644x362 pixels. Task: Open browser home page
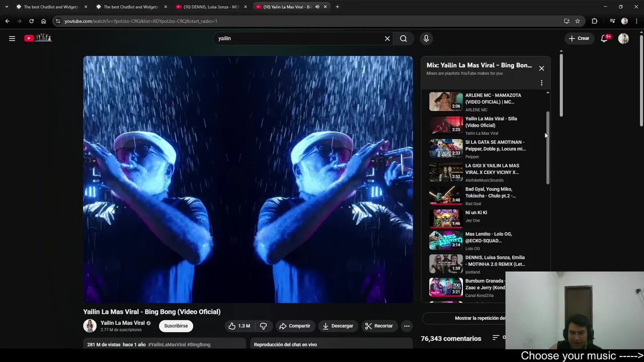point(43,21)
